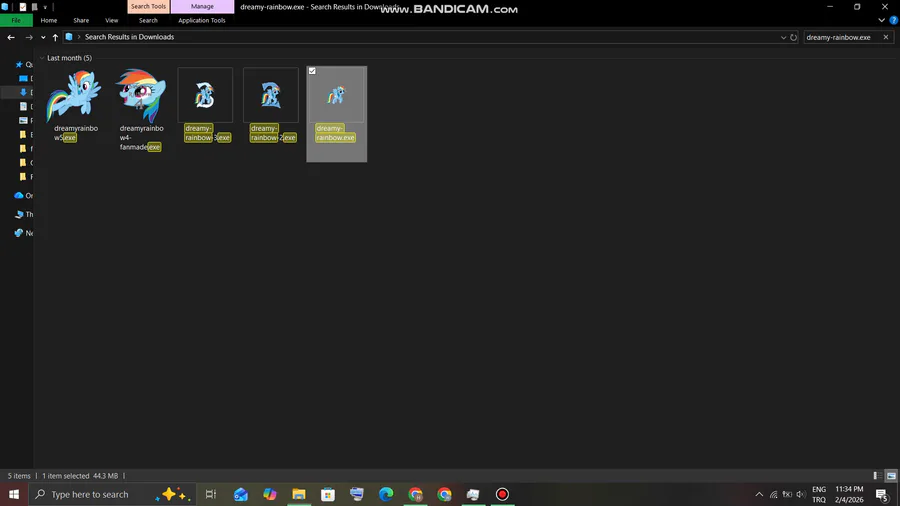Launch Copilot from the taskbar
This screenshot has width=900, height=506.
[270, 494]
